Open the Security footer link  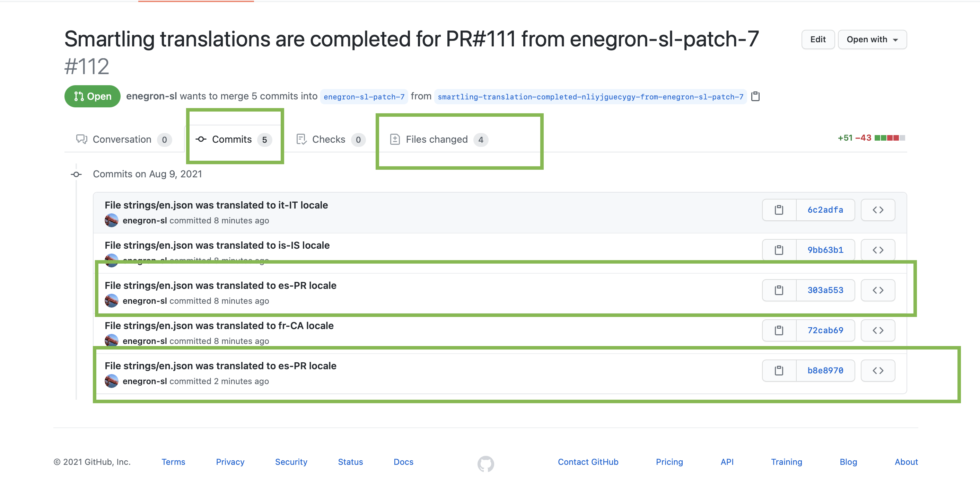[x=291, y=462]
